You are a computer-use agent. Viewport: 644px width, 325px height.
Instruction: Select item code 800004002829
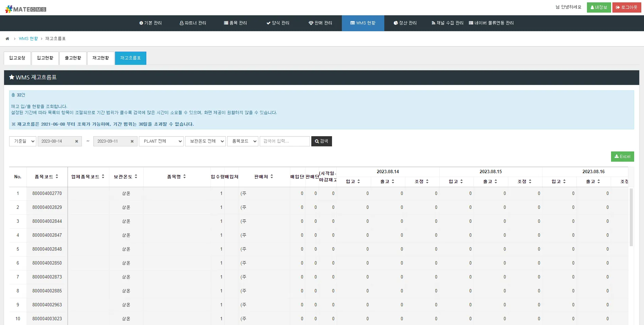[x=47, y=207]
